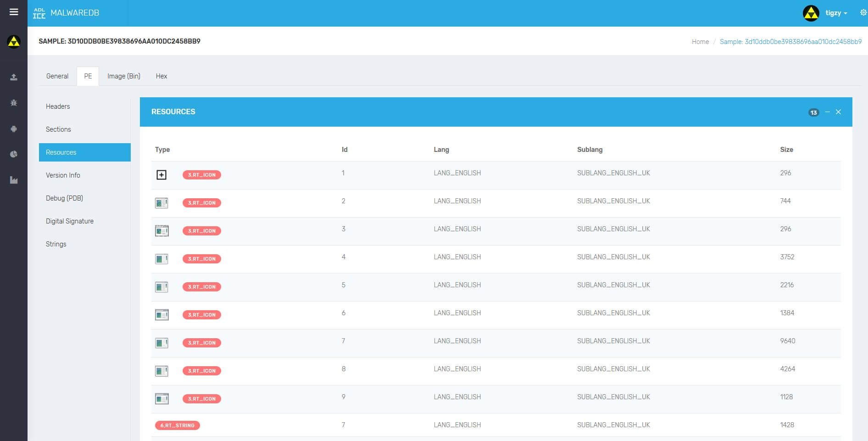This screenshot has height=441, width=868.
Task: Close the RESOURCES panel
Action: pyautogui.click(x=838, y=112)
